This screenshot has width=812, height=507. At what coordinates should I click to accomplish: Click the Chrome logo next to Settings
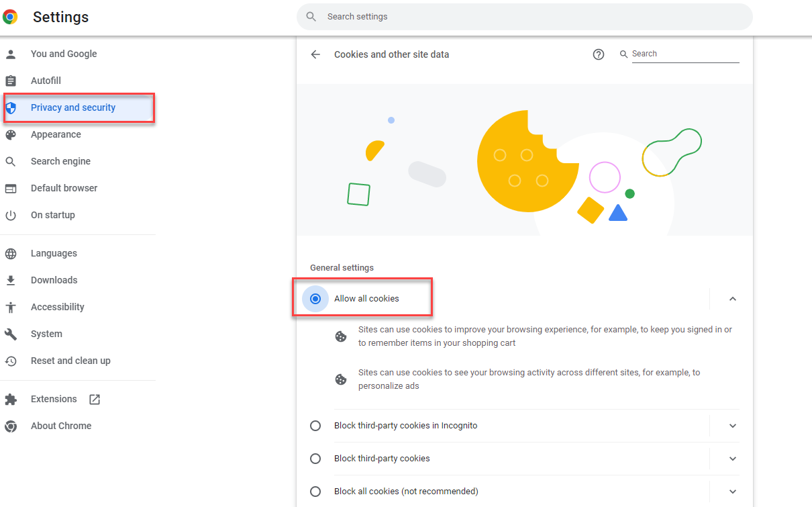pyautogui.click(x=10, y=17)
